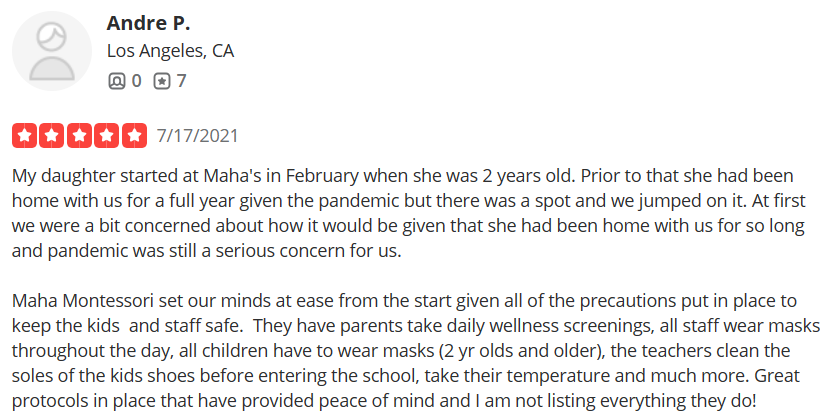
Task: Click the reviews count star icon
Action: point(162,81)
